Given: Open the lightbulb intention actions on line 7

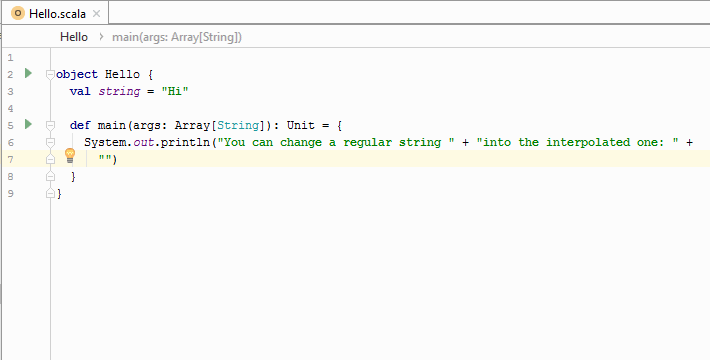Looking at the screenshot, I should click(x=70, y=155).
